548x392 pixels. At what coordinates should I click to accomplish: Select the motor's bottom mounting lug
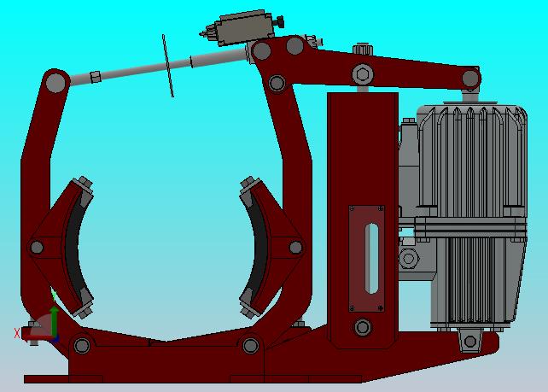point(470,341)
